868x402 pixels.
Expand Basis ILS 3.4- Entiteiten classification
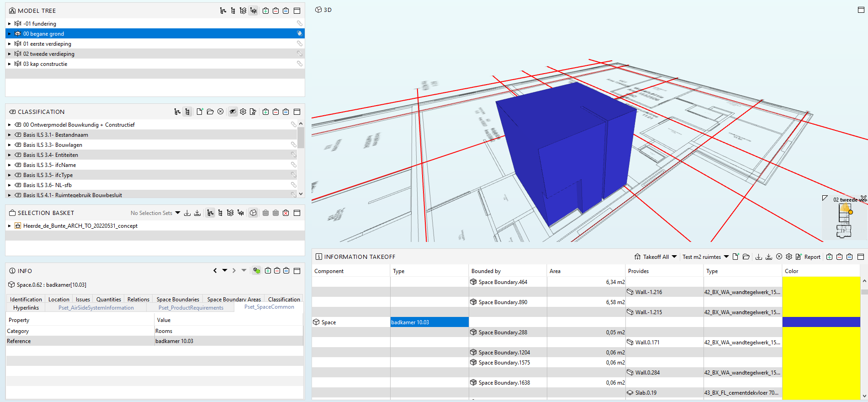point(9,155)
